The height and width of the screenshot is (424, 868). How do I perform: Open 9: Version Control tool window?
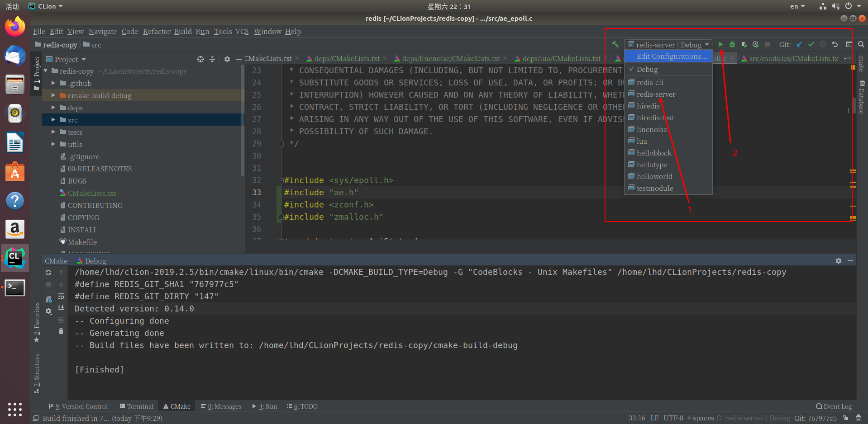pyautogui.click(x=78, y=406)
